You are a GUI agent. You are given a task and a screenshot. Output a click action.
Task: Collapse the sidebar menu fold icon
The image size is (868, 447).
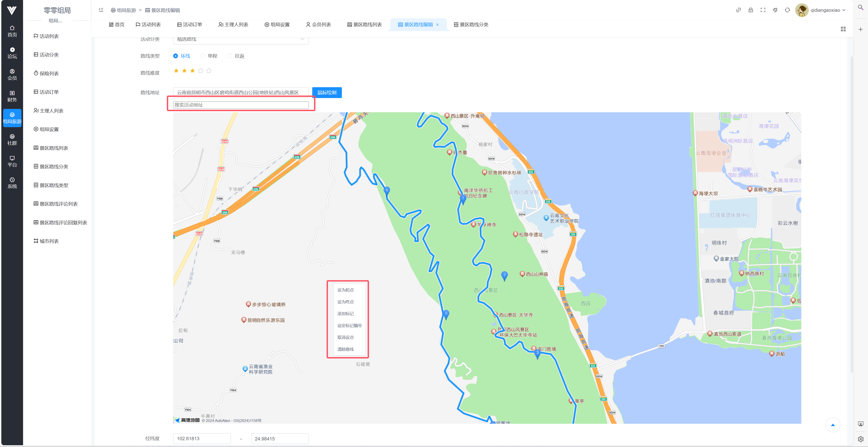101,10
